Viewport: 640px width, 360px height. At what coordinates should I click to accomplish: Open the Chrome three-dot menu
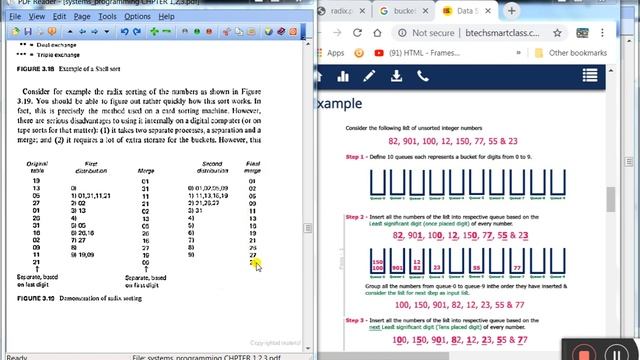602,33
